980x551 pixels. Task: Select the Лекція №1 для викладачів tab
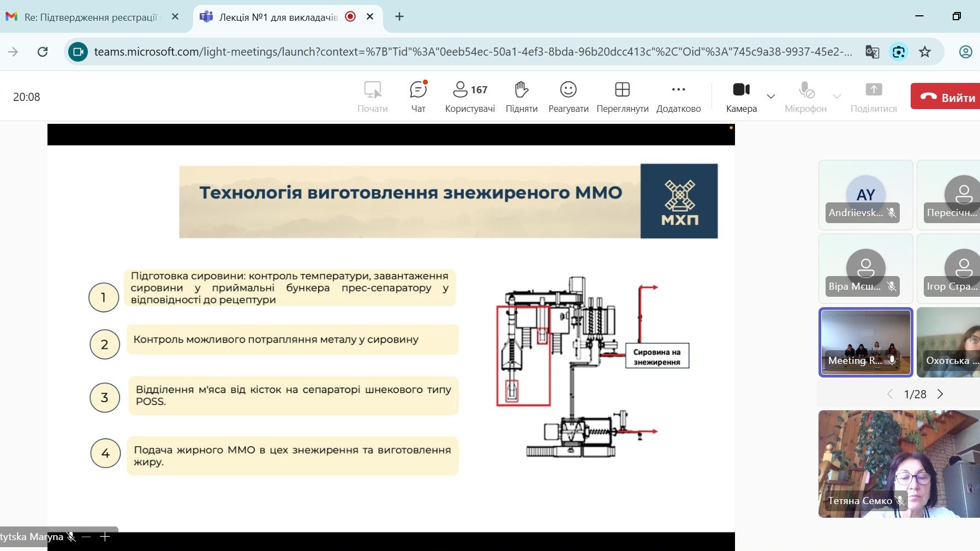tap(278, 17)
